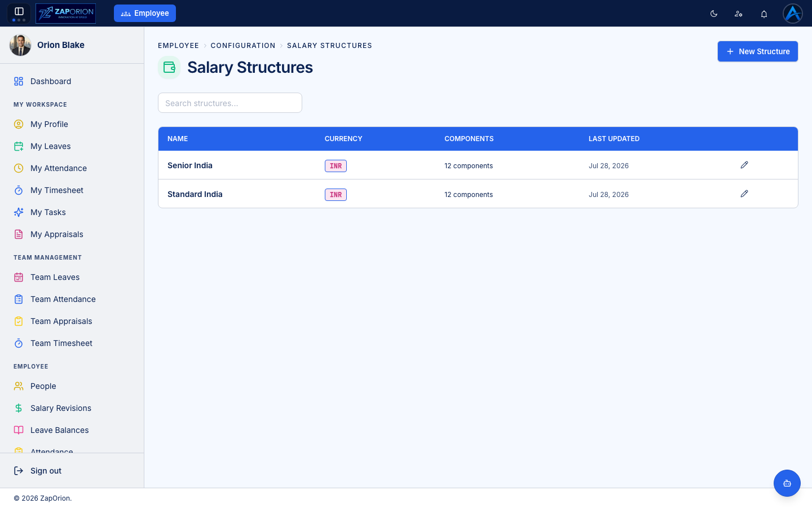The height and width of the screenshot is (508, 812).
Task: Click the Employee module button
Action: 145,13
